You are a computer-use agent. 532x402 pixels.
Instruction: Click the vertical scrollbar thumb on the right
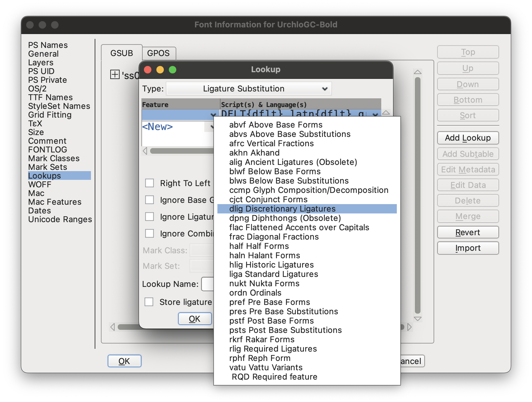(418, 196)
